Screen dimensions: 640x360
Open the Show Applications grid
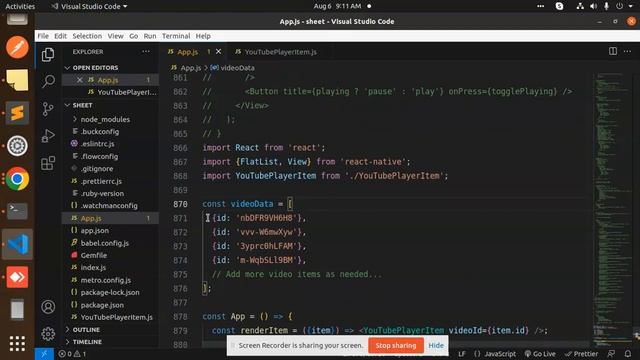coord(17,343)
